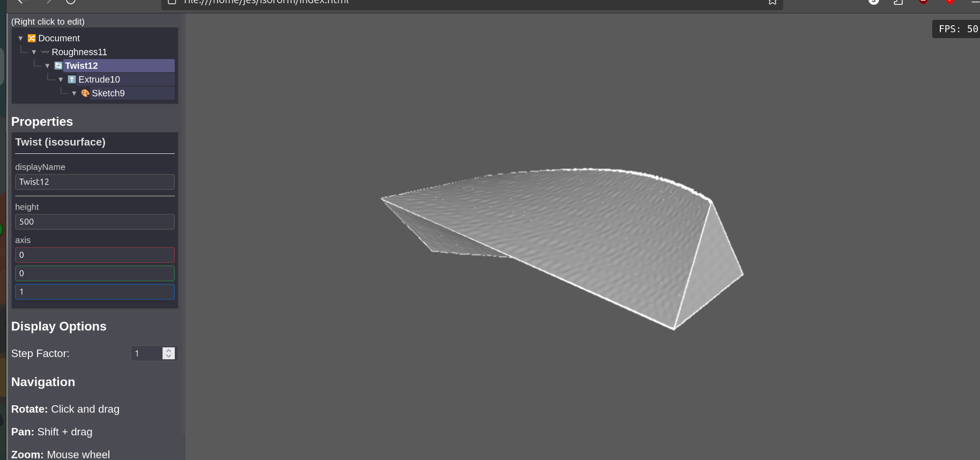
Task: Collapse the Twist12 node arrow
Action: (x=47, y=66)
